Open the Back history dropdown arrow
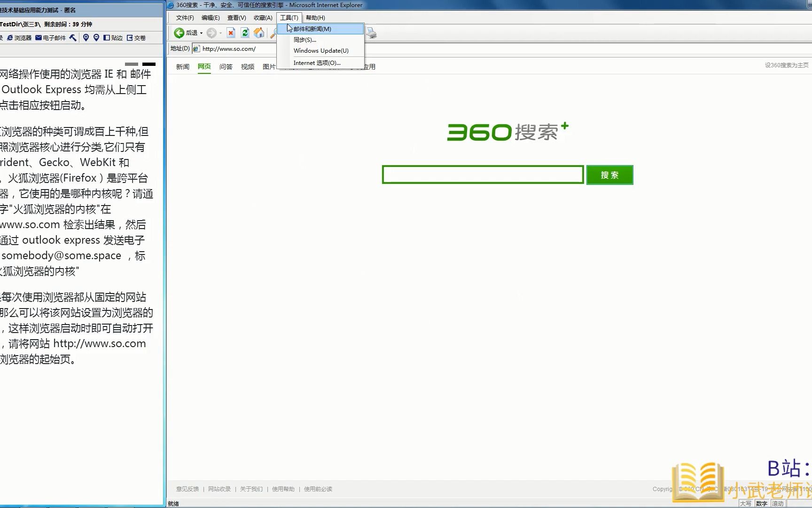The height and width of the screenshot is (508, 812). pyautogui.click(x=201, y=33)
